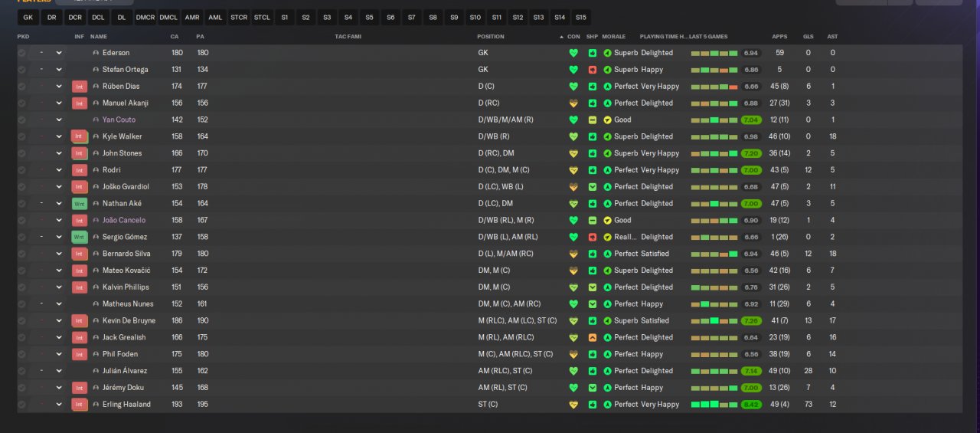This screenshot has width=980, height=433.
Task: Toggle the picked checkmark for Stefan Ortega
Action: point(21,70)
